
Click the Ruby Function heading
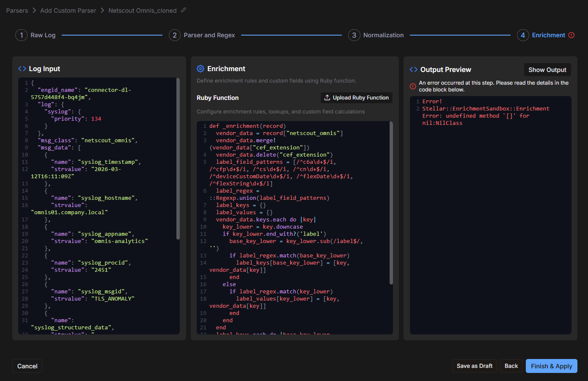(217, 98)
